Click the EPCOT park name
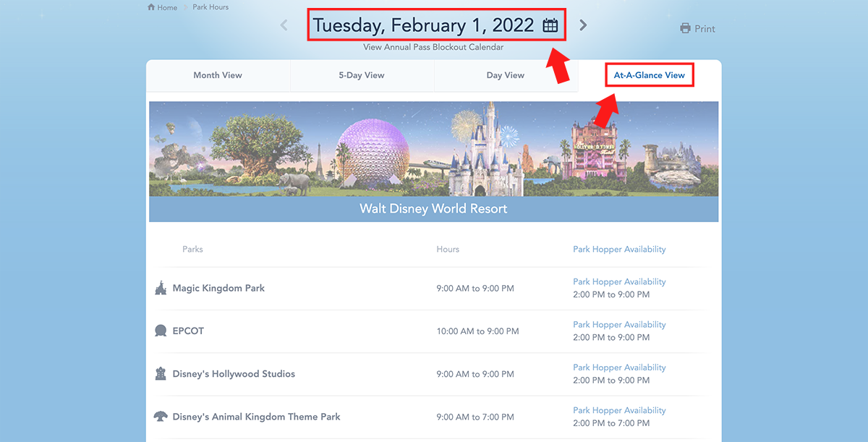 point(188,331)
